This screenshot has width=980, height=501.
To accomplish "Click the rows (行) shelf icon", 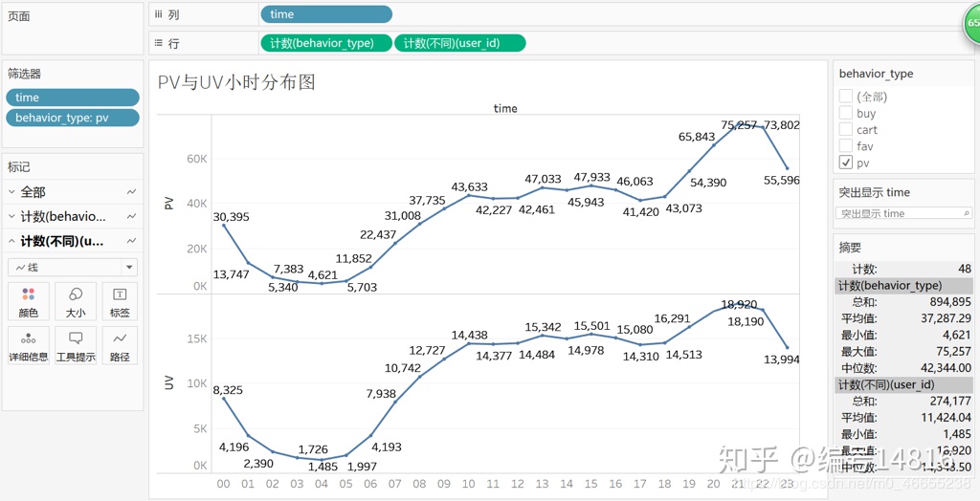I will click(158, 43).
